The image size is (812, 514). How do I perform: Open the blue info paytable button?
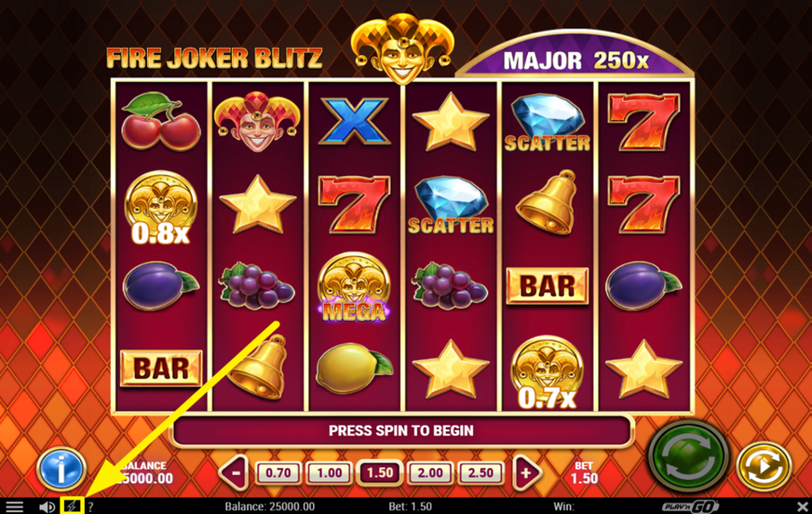tap(61, 468)
